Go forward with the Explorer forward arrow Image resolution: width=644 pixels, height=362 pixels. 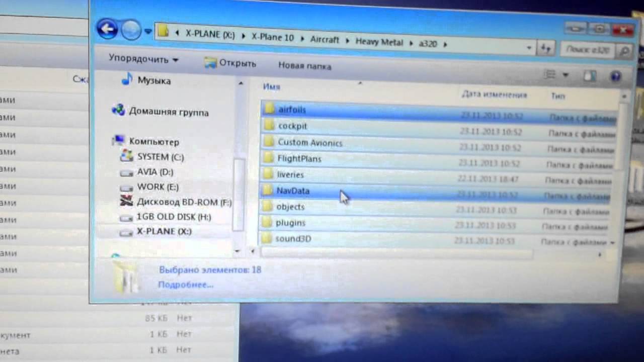click(131, 30)
